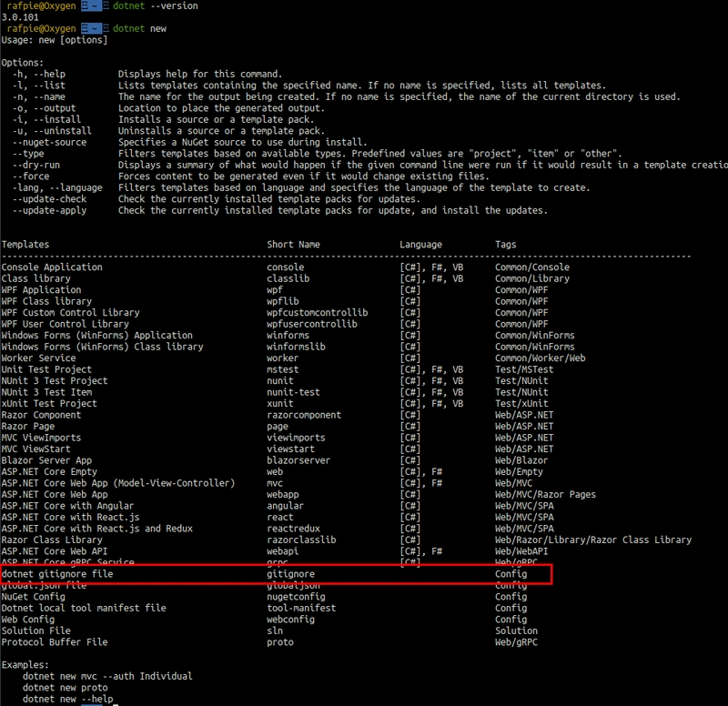The image size is (728, 706).
Task: Click the '-n, --name' option
Action: click(x=39, y=97)
